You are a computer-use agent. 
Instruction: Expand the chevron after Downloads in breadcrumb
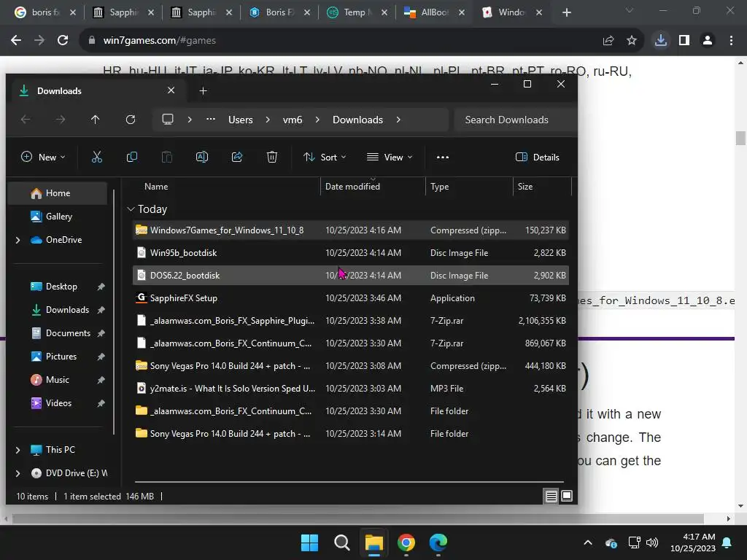click(398, 120)
